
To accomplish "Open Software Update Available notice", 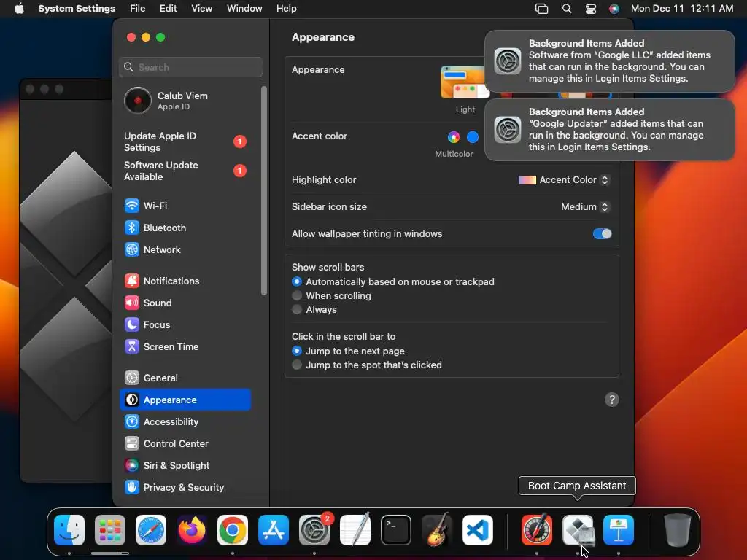I will click(185, 171).
